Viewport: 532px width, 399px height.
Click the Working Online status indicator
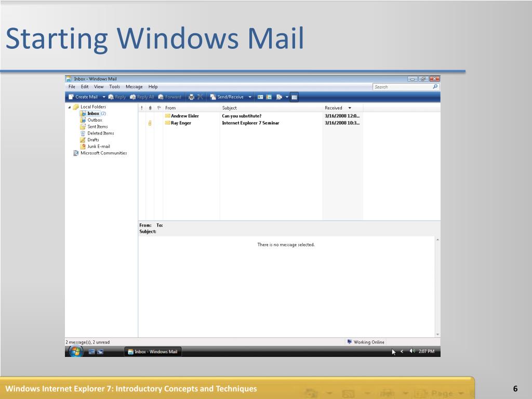(x=366, y=342)
